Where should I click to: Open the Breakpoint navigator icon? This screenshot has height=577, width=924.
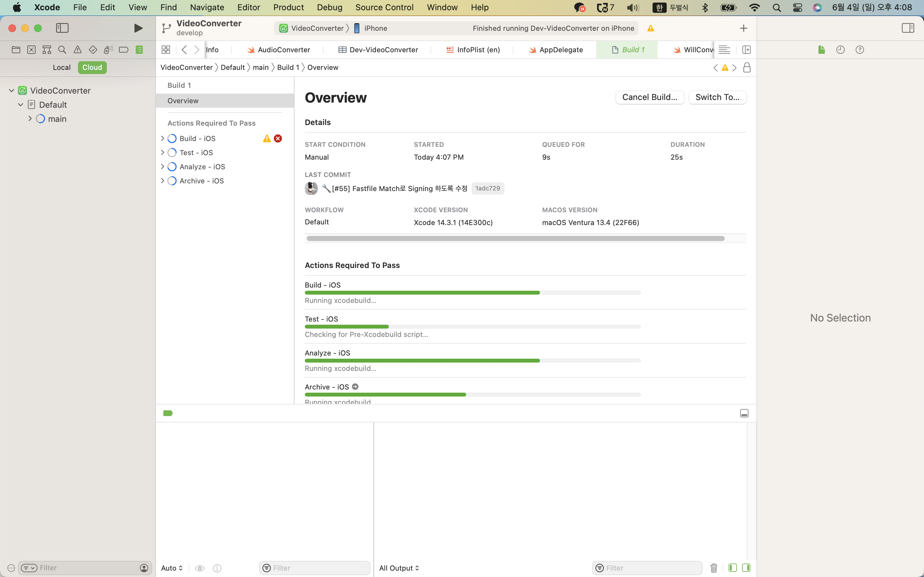click(x=123, y=50)
